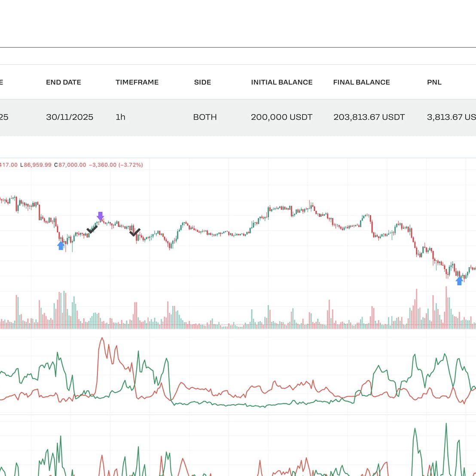The image size is (476, 476).
Task: Click the rightmost blue up-arrow entry marker
Action: [459, 281]
